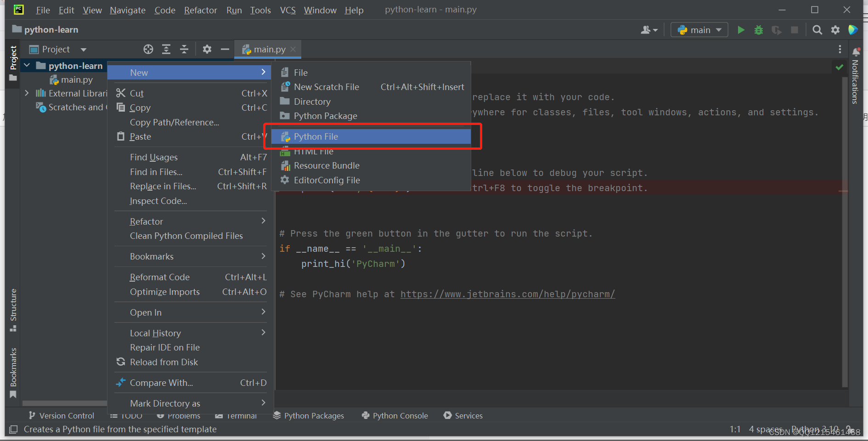Image resolution: width=868 pixels, height=441 pixels.
Task: Click the Cut scissors icon in context menu
Action: pos(121,93)
